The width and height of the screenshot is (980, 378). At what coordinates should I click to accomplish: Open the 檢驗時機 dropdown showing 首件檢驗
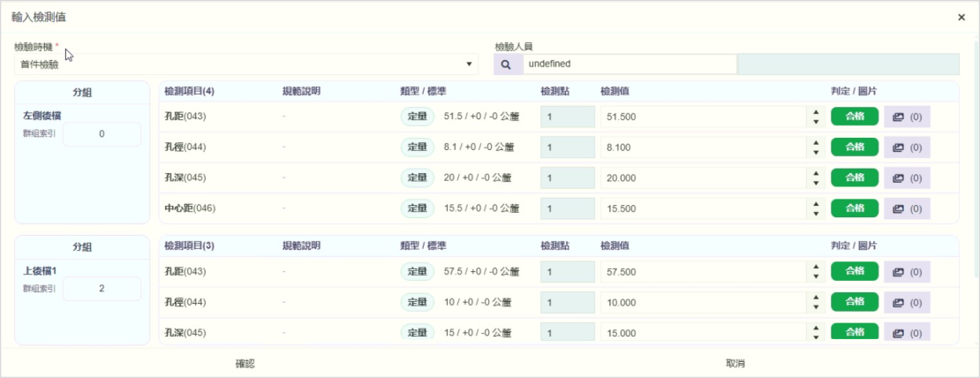click(245, 64)
